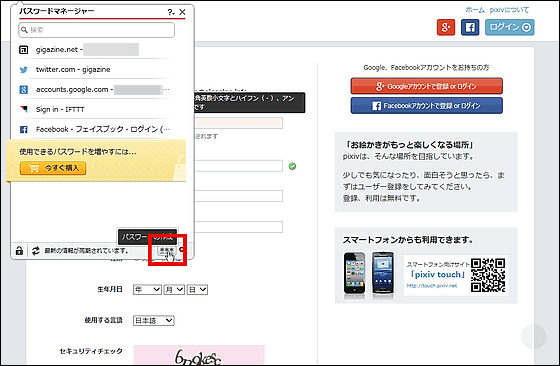Open the 月 birth month dropdown
The height and width of the screenshot is (366, 560).
[x=174, y=290]
